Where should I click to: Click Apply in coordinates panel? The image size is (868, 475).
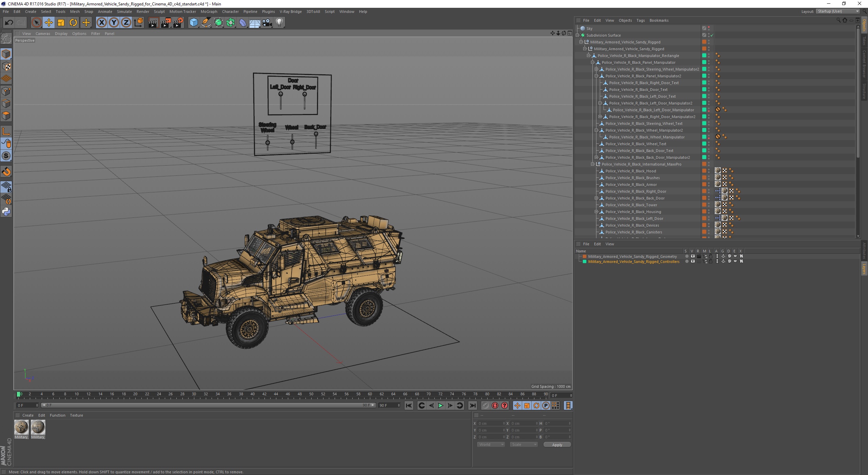coord(557,444)
